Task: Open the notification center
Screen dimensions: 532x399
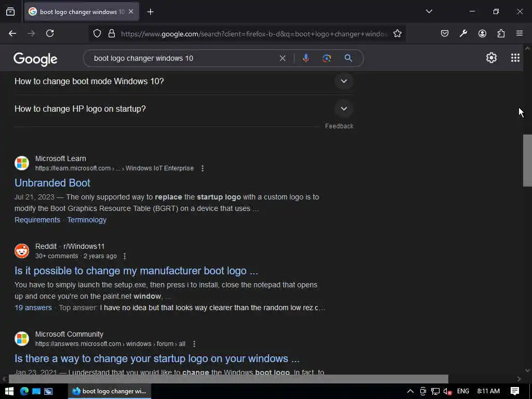Action: click(x=515, y=391)
